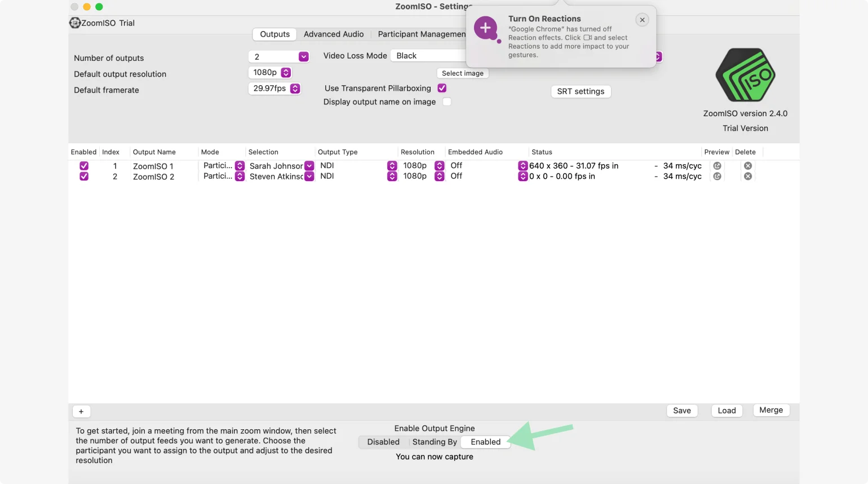Click the Output Type column header
The width and height of the screenshot is (868, 484).
coord(338,152)
